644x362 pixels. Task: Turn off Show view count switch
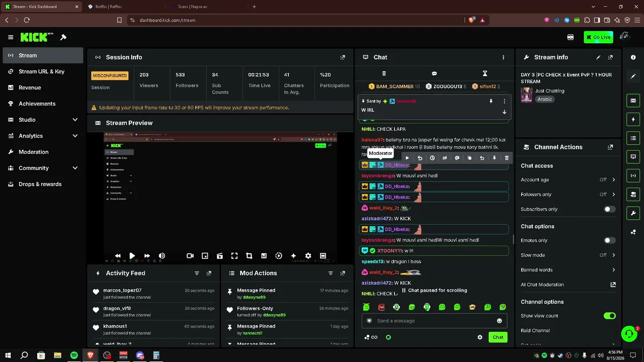[x=609, y=316]
